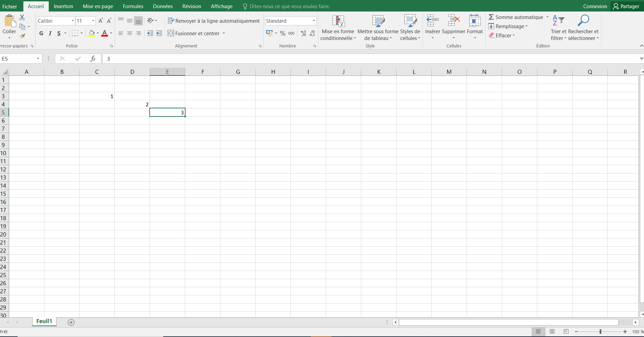Adjust the zoom slider handle

[600, 332]
